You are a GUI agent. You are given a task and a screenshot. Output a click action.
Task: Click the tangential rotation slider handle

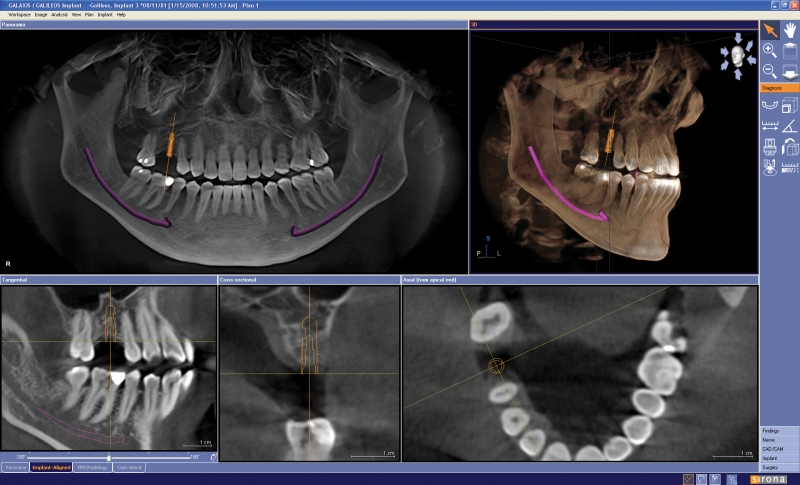(109, 458)
